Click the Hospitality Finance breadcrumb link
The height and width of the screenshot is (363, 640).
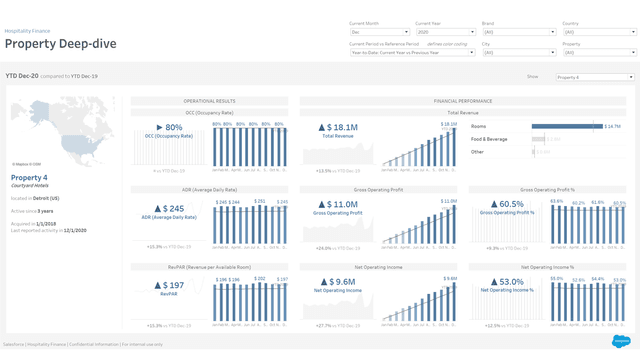coord(27,31)
